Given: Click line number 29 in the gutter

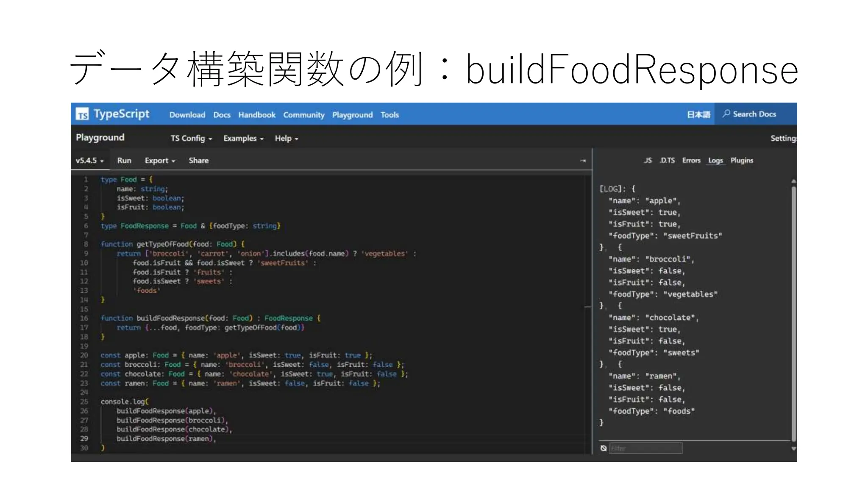Looking at the screenshot, I should (x=84, y=439).
